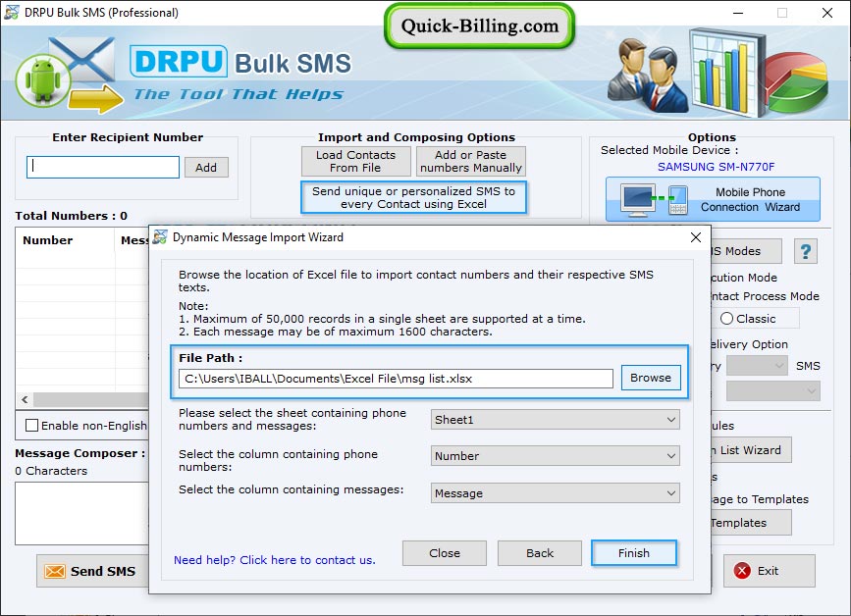Open the lower disabled dropdown in Delivery Option
The width and height of the screenshot is (851, 616).
pyautogui.click(x=772, y=390)
